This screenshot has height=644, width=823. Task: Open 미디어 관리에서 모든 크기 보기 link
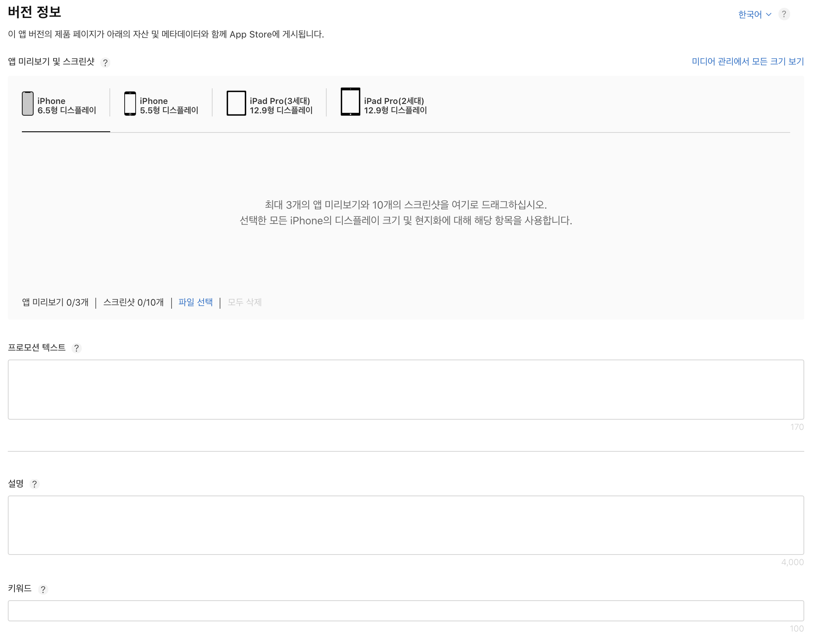[747, 61]
